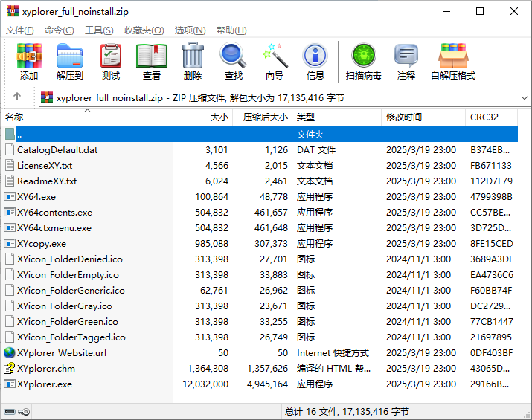This screenshot has height=420, width=532.
Task: Open the 文件(F) menu
Action: click(20, 30)
